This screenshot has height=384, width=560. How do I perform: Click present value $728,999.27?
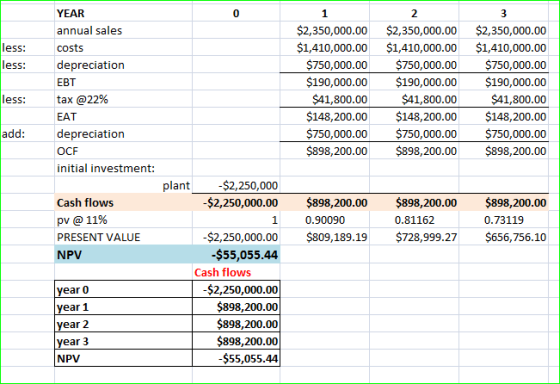point(426,238)
